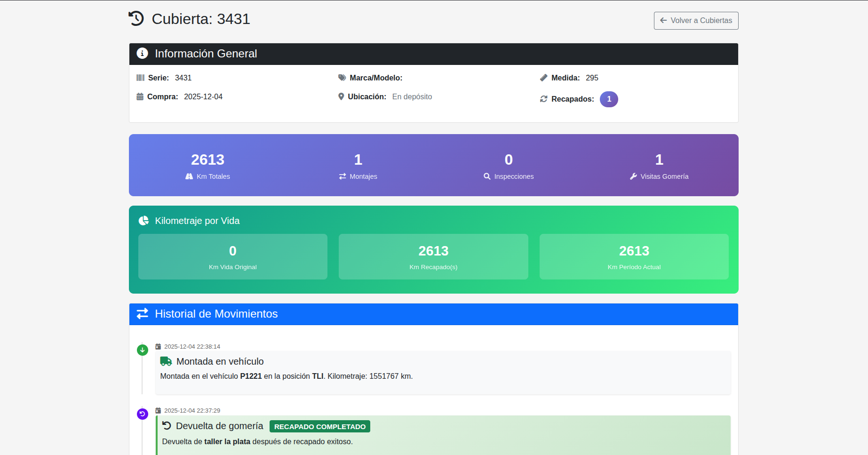Click the calendar icon beside Compra
Screen dimensions: 868x455
click(x=140, y=97)
